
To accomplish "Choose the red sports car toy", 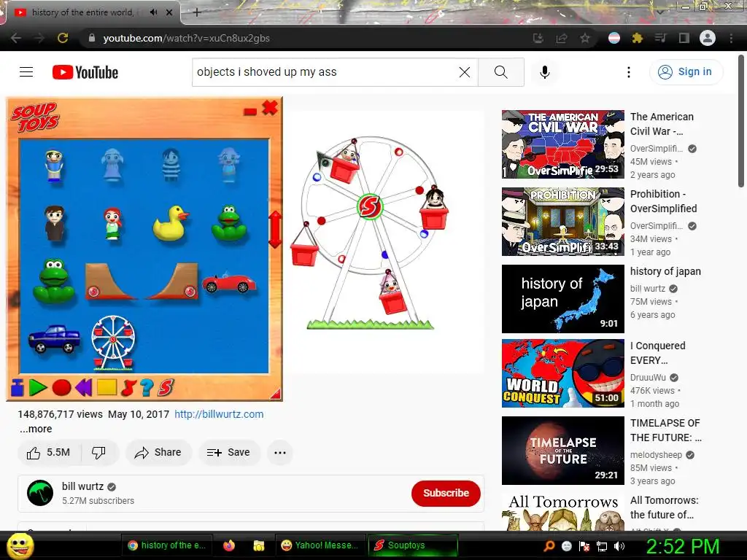I will (229, 282).
